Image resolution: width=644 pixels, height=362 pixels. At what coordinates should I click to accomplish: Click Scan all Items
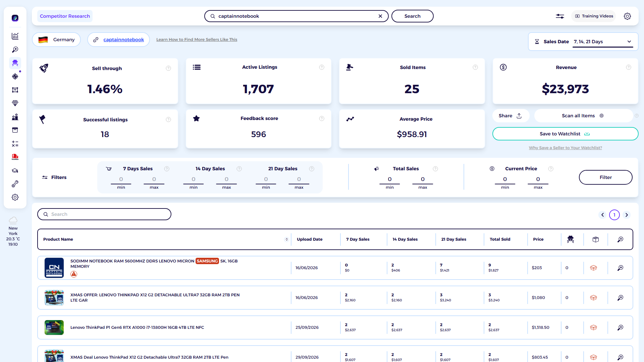click(583, 116)
